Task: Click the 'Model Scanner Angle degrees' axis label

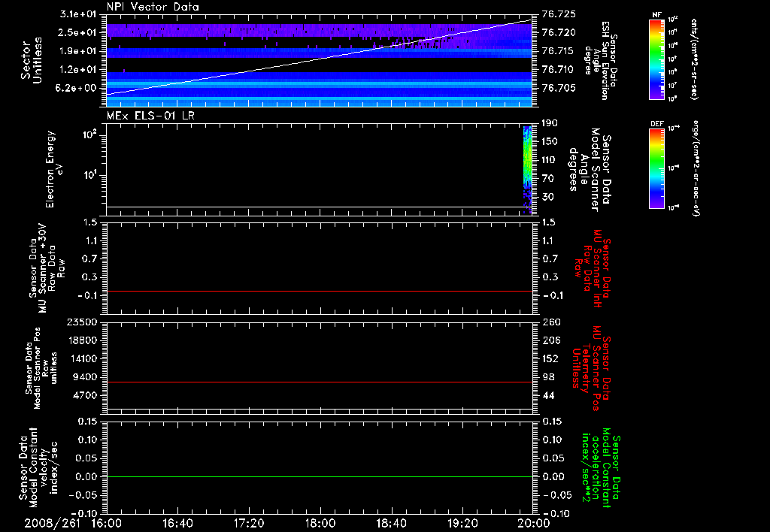Action: 591,170
